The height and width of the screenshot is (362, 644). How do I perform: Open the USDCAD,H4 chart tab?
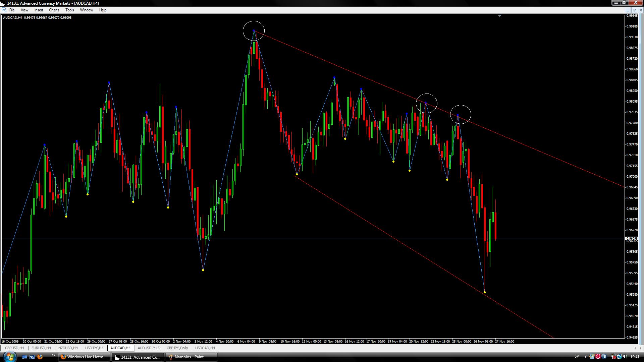point(205,348)
